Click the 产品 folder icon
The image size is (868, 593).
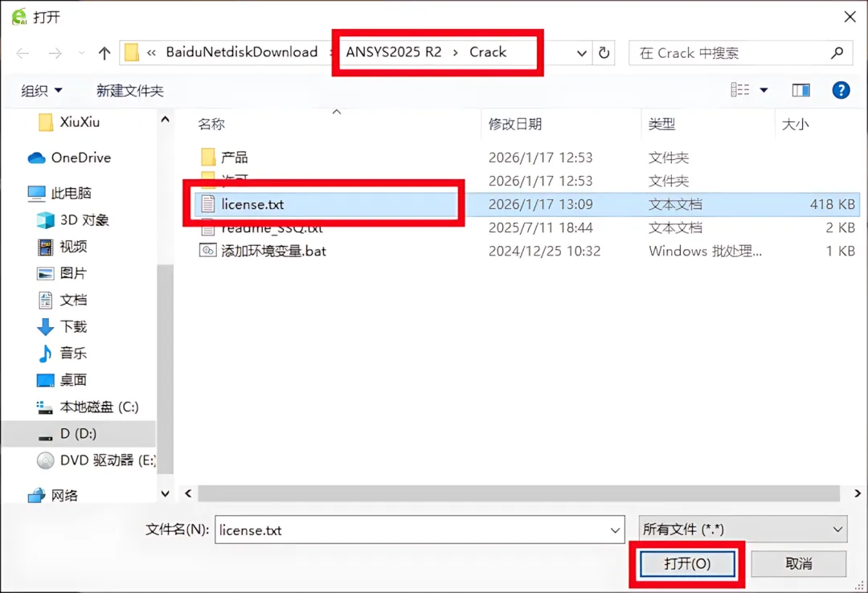pyautogui.click(x=207, y=157)
